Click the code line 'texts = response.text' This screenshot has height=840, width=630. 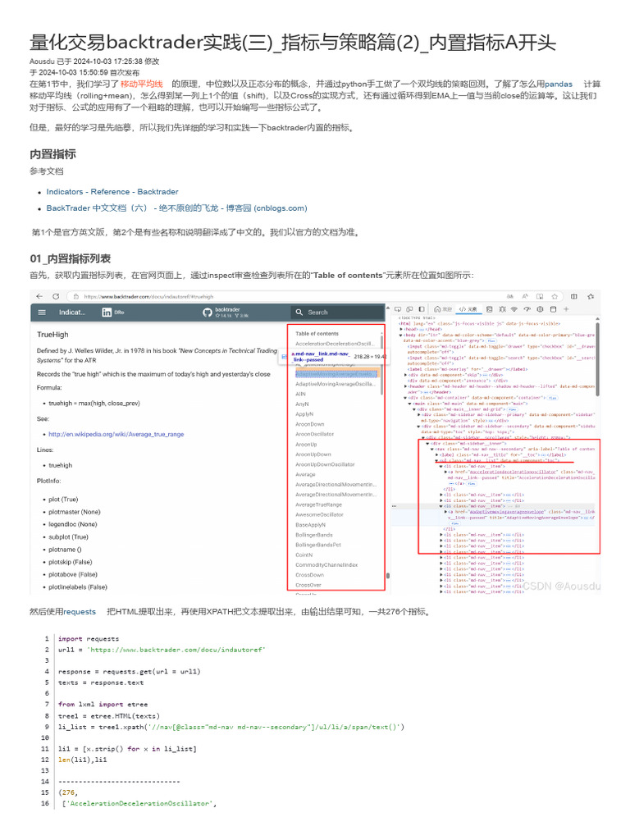101,682
